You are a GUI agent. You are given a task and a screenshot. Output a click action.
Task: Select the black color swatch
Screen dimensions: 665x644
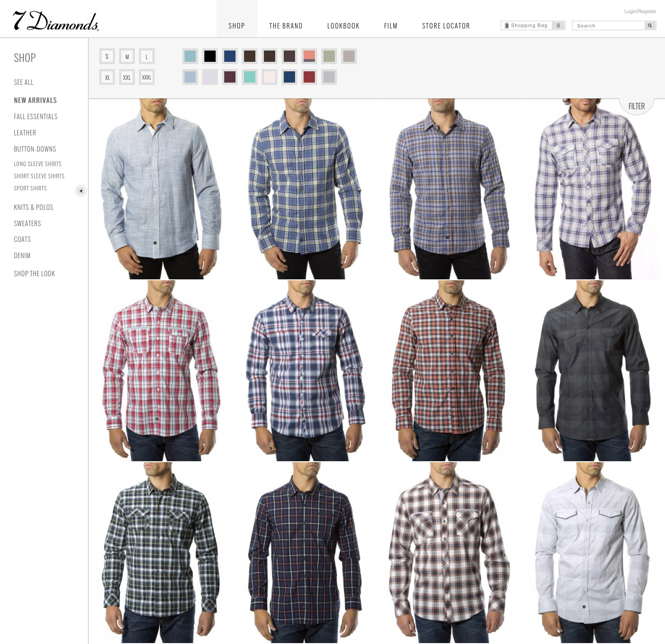(x=210, y=56)
